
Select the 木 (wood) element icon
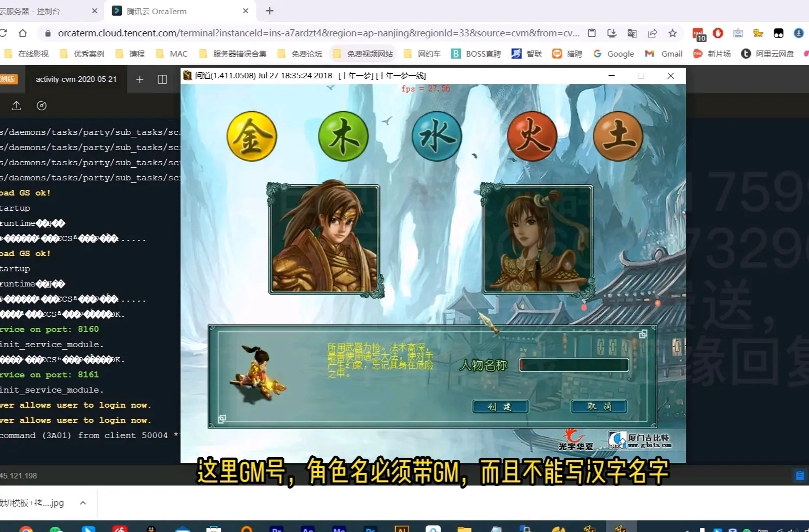[343, 136]
